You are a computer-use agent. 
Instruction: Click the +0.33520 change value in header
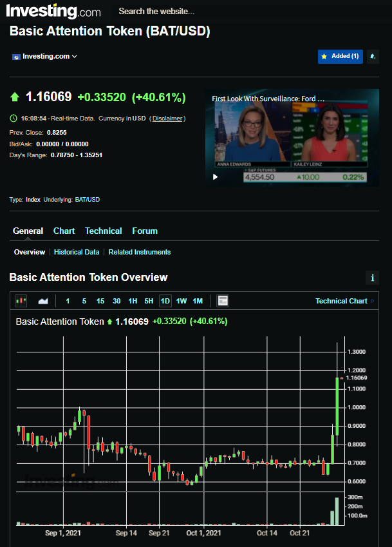tap(102, 97)
